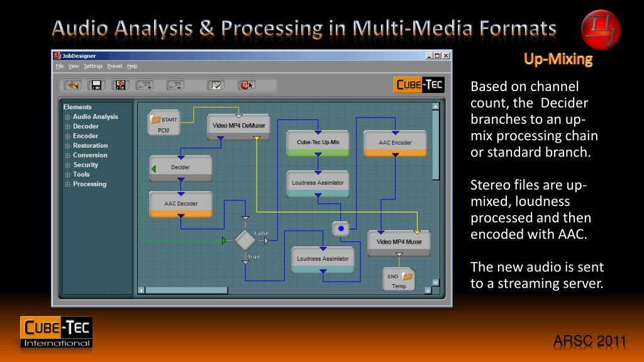
Task: Click the Cube-Tec International logo on slide
Action: tap(56, 332)
